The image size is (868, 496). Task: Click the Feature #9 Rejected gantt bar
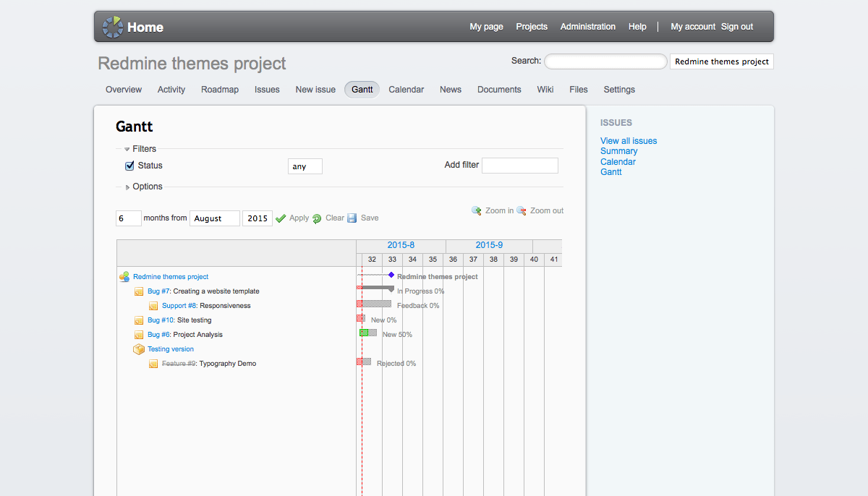pos(364,362)
